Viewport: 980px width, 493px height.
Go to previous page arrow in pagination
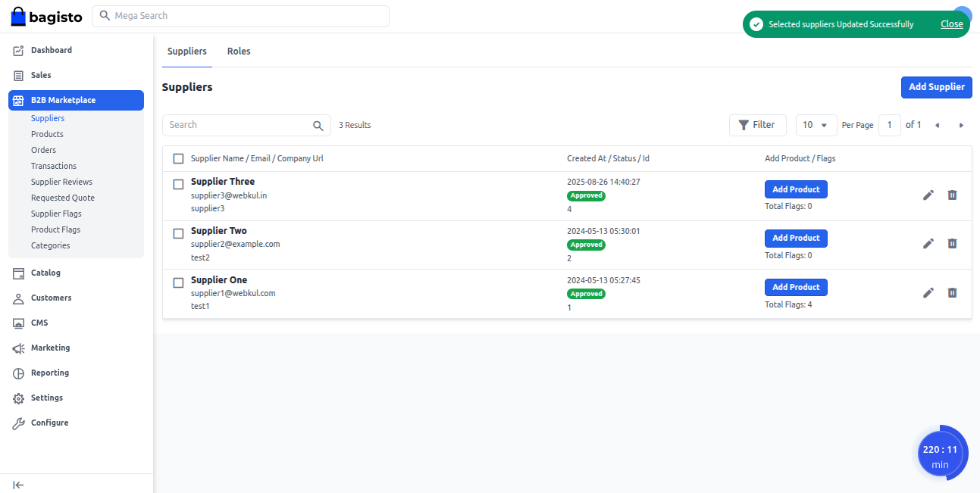point(937,126)
